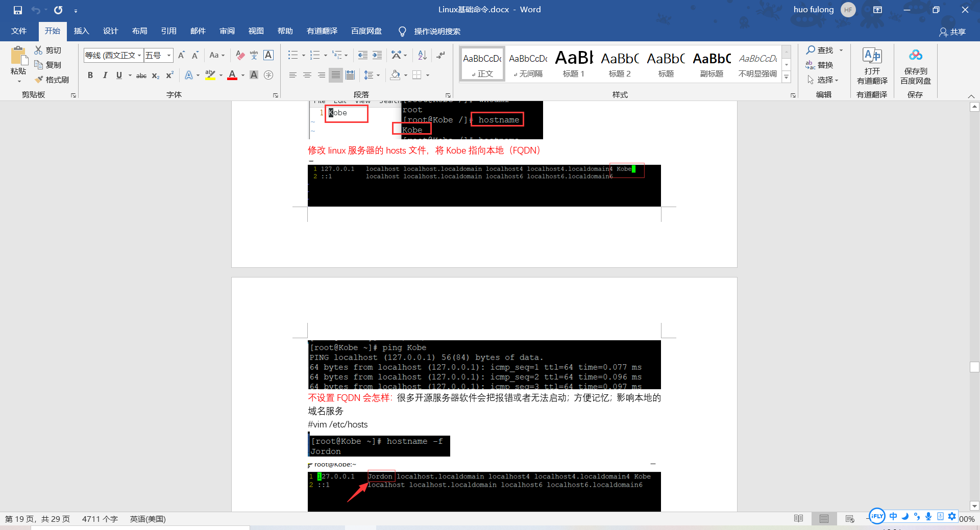980x530 pixels.
Task: Apply strikethrough formatting to text
Action: 141,75
